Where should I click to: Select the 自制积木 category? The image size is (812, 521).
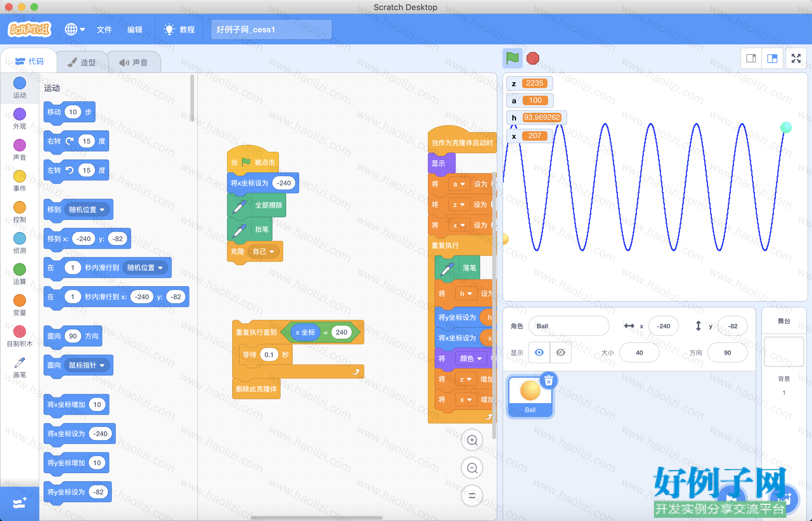coord(19,337)
